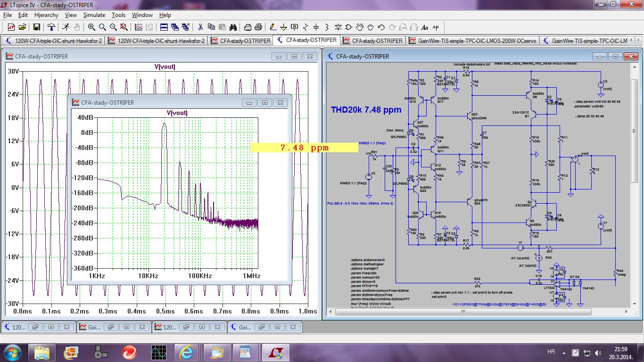Place a Resistor component
The height and width of the screenshot is (362, 644).
coord(305,27)
